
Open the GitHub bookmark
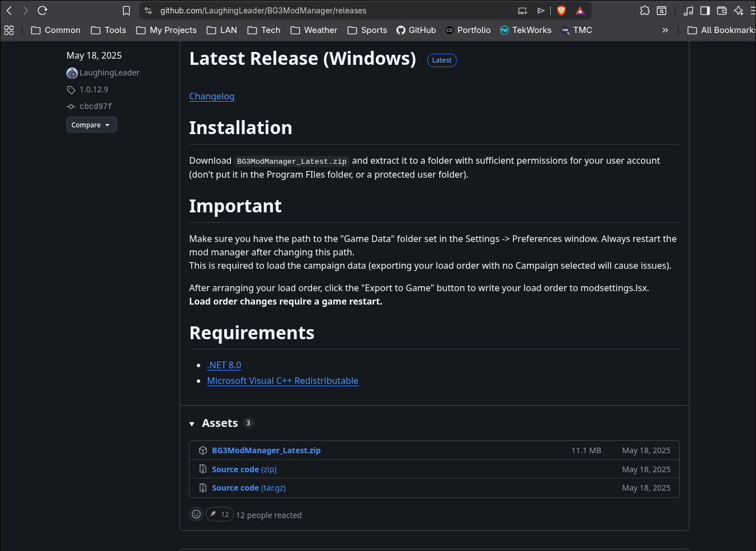click(x=416, y=30)
